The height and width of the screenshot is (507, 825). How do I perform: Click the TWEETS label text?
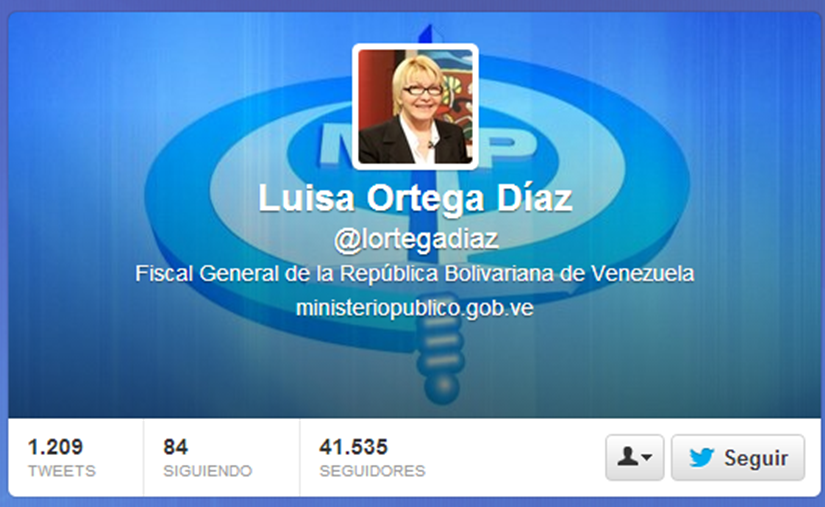tap(62, 471)
